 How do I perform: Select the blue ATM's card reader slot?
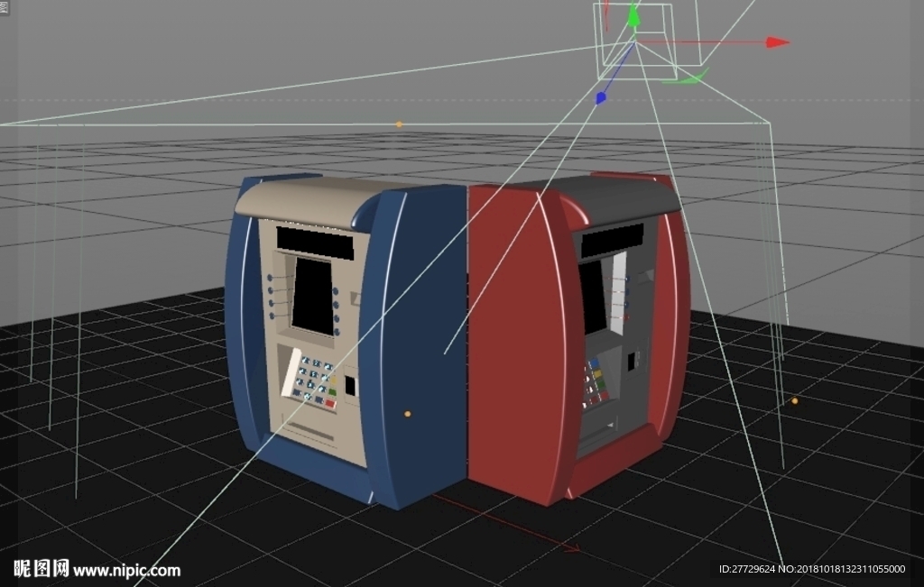(350, 386)
